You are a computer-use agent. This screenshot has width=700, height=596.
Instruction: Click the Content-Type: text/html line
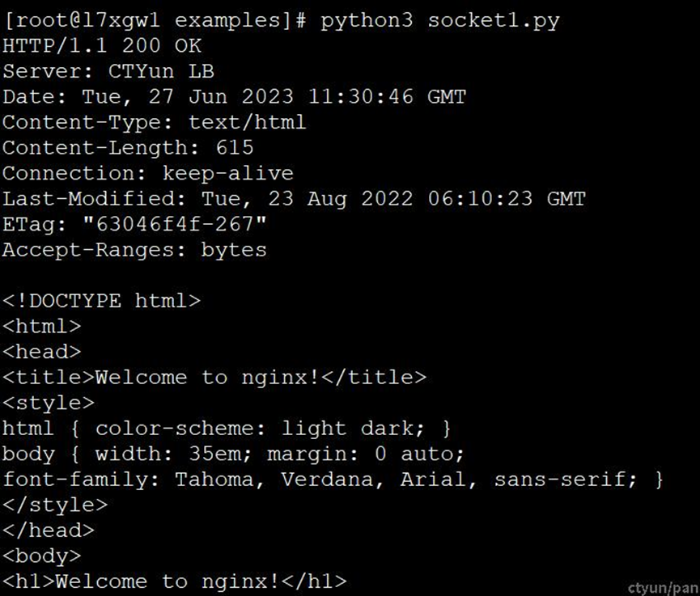coord(155,122)
